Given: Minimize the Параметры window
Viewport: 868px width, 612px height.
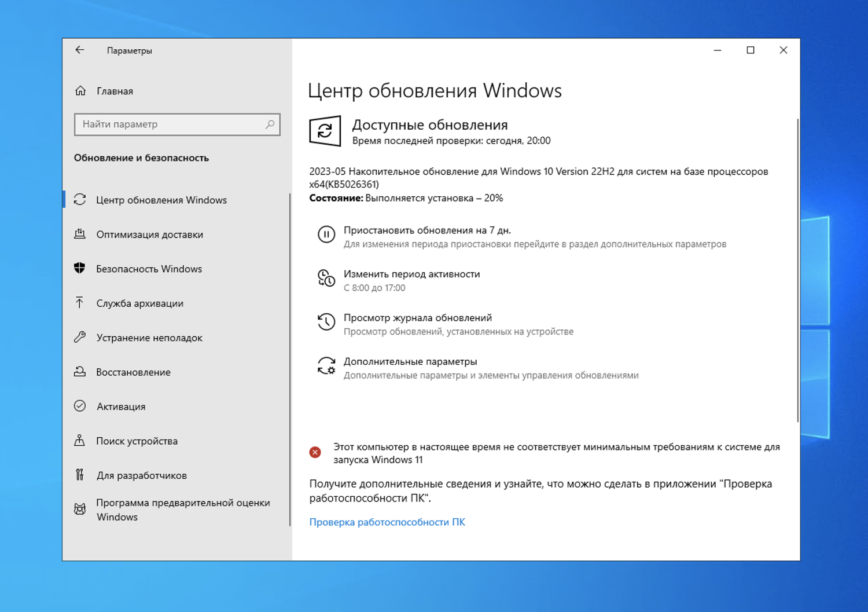Looking at the screenshot, I should pyautogui.click(x=718, y=50).
